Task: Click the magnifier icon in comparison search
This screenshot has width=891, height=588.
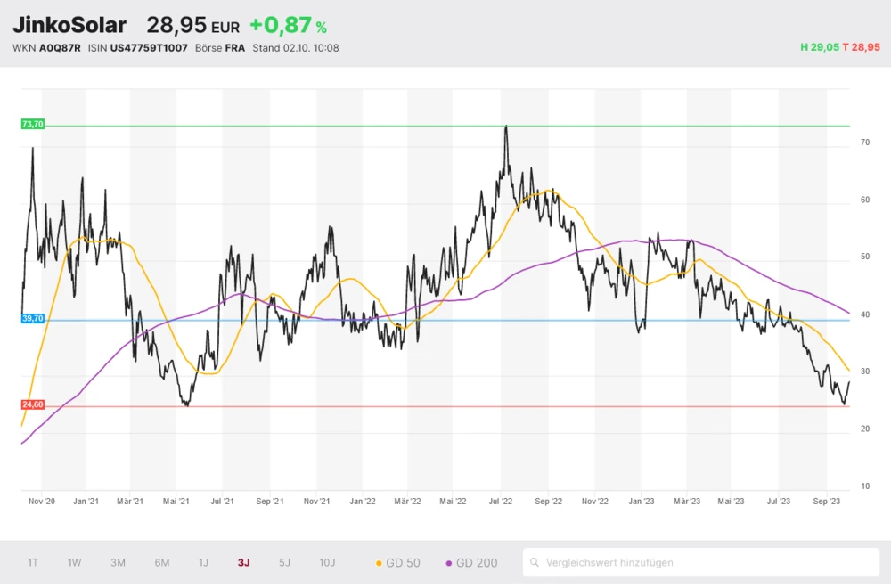Action: [x=535, y=562]
